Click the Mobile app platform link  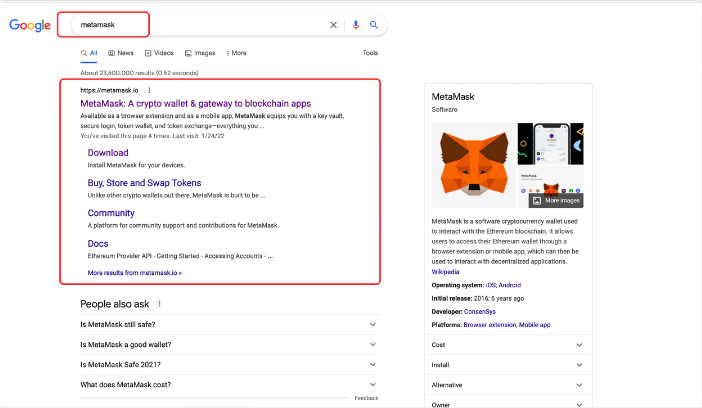click(535, 325)
